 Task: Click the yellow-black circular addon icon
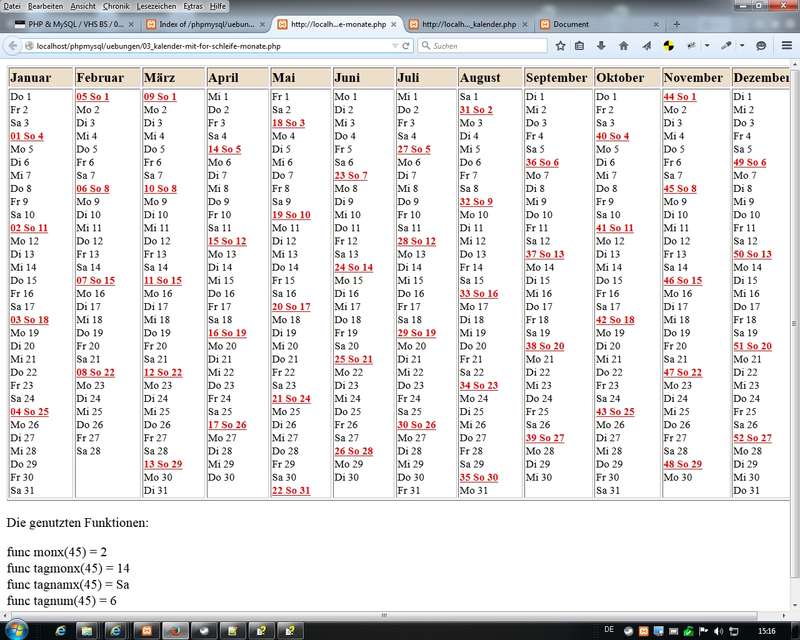click(668, 46)
